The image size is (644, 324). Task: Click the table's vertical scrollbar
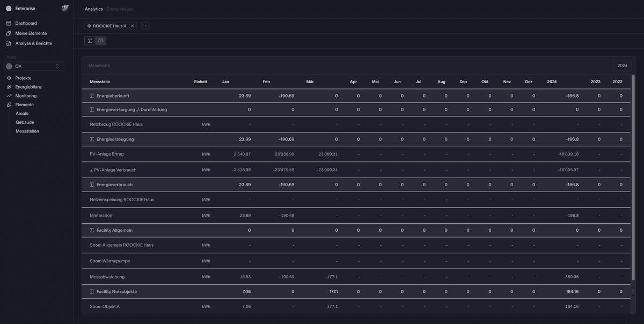[633, 177]
